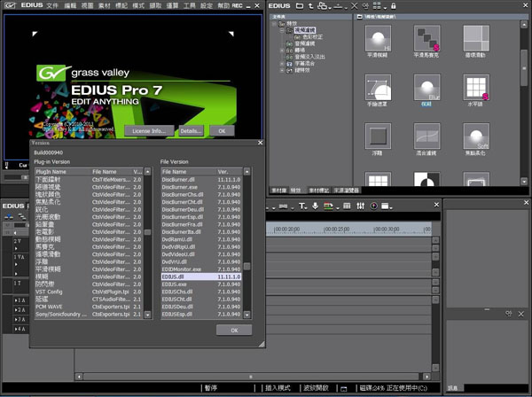Toggle 插入模式 in the status bar
This screenshot has height=397, width=532.
tap(278, 388)
